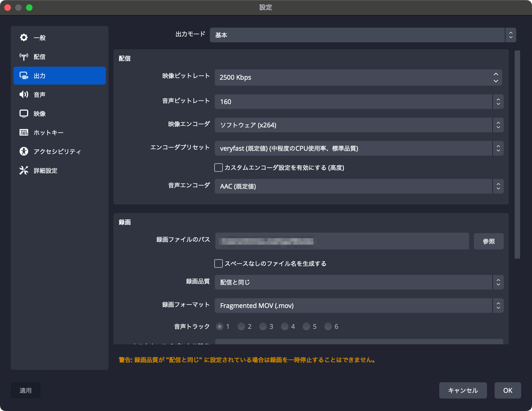
Task: Select 音声トラック radio 1
Action: click(220, 326)
